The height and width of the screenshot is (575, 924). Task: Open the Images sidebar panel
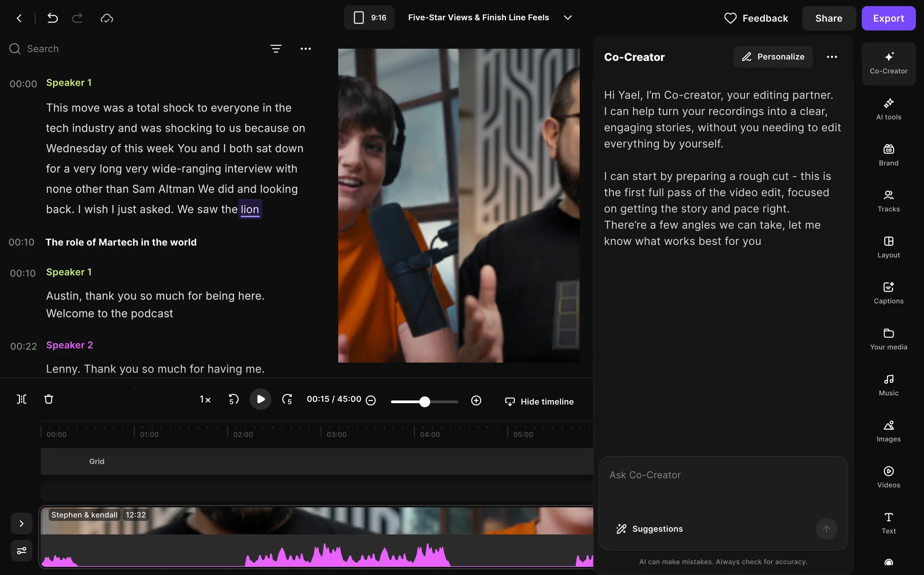point(888,431)
